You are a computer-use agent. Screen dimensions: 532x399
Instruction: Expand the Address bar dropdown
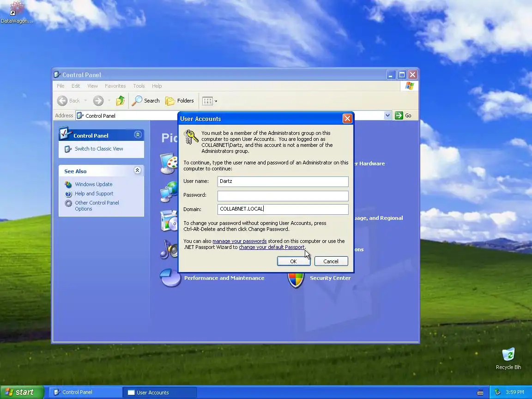[387, 115]
